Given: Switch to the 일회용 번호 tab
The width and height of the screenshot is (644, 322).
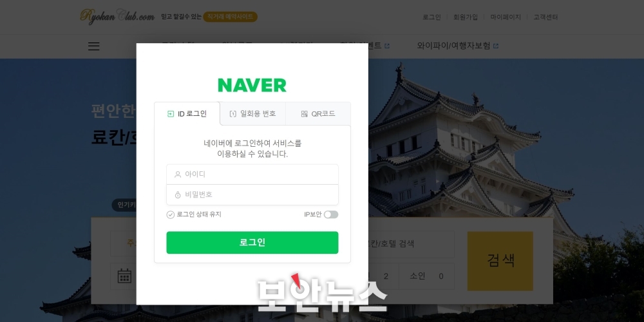Looking at the screenshot, I should pos(252,114).
